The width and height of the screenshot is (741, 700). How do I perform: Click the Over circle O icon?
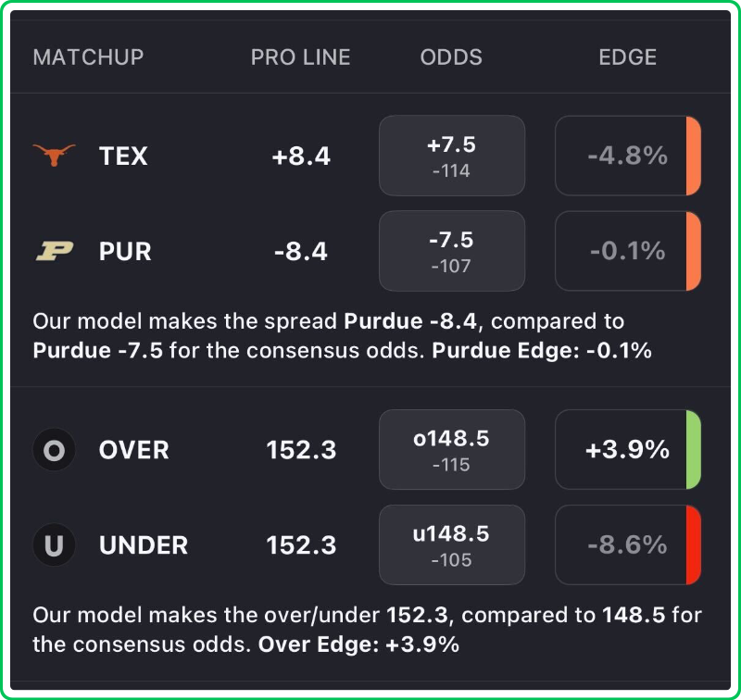click(x=54, y=450)
